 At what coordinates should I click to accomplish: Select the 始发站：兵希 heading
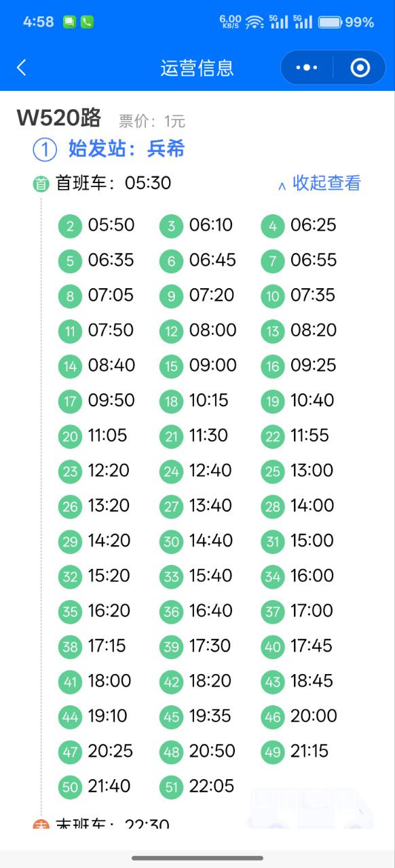click(x=126, y=149)
